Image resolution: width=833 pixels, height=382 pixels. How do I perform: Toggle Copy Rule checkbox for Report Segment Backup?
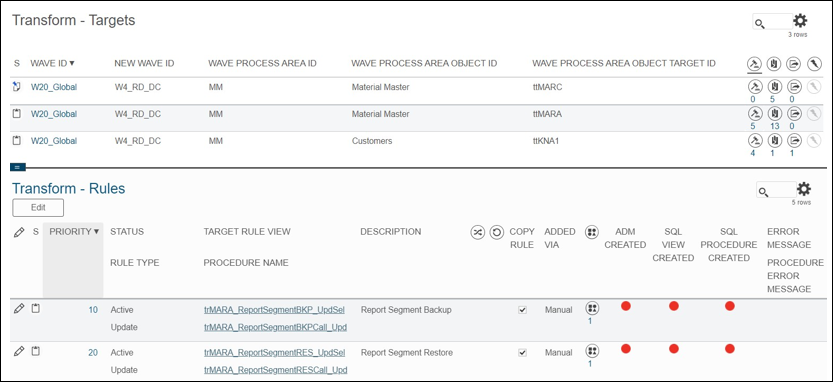pyautogui.click(x=522, y=310)
